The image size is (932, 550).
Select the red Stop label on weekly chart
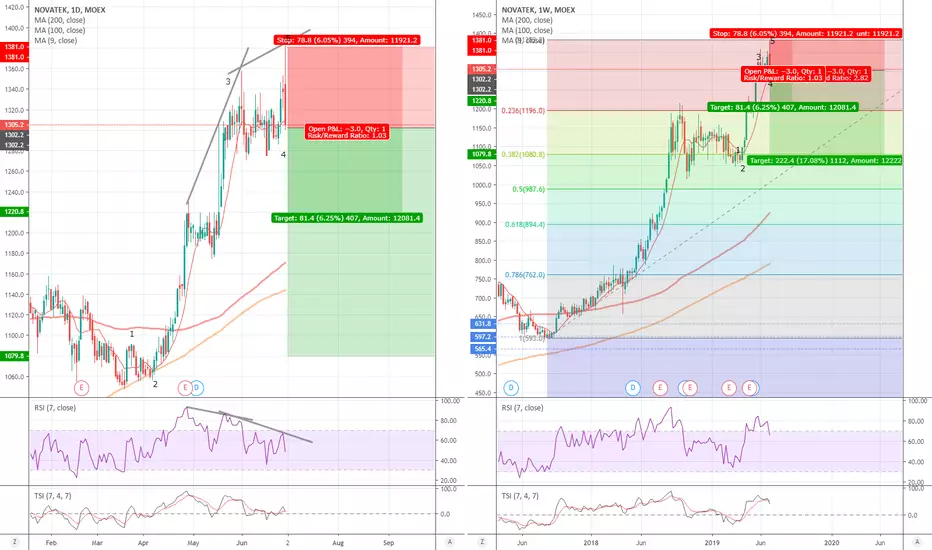(x=805, y=34)
